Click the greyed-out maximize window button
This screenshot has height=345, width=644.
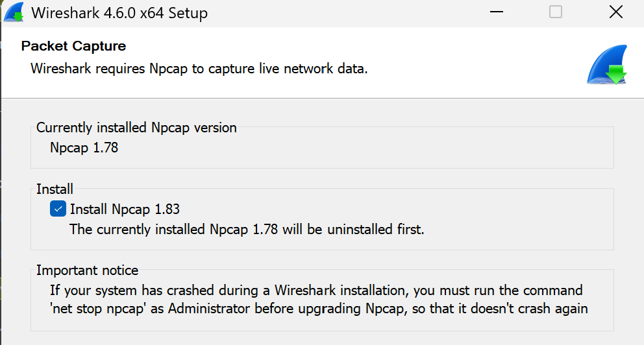(556, 12)
